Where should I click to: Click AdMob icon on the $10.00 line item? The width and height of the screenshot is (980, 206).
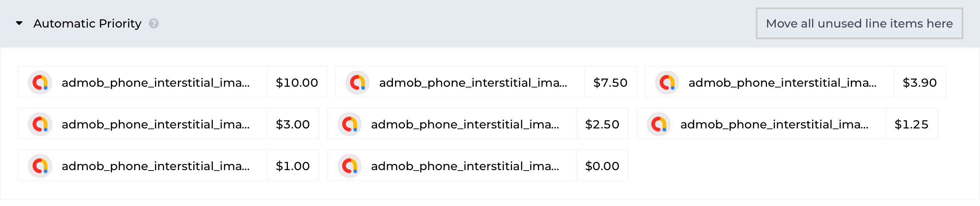(40, 83)
